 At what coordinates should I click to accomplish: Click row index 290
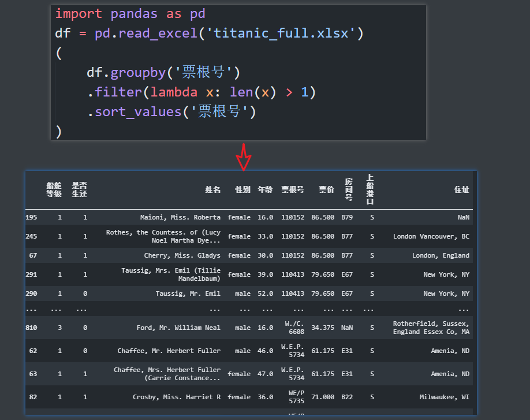tap(31, 294)
